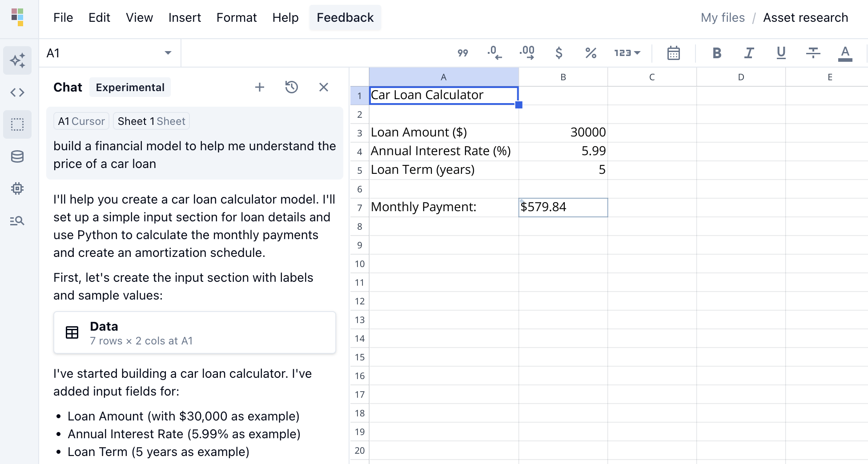Apply percent format
Screen dimensions: 868x464
click(591, 53)
